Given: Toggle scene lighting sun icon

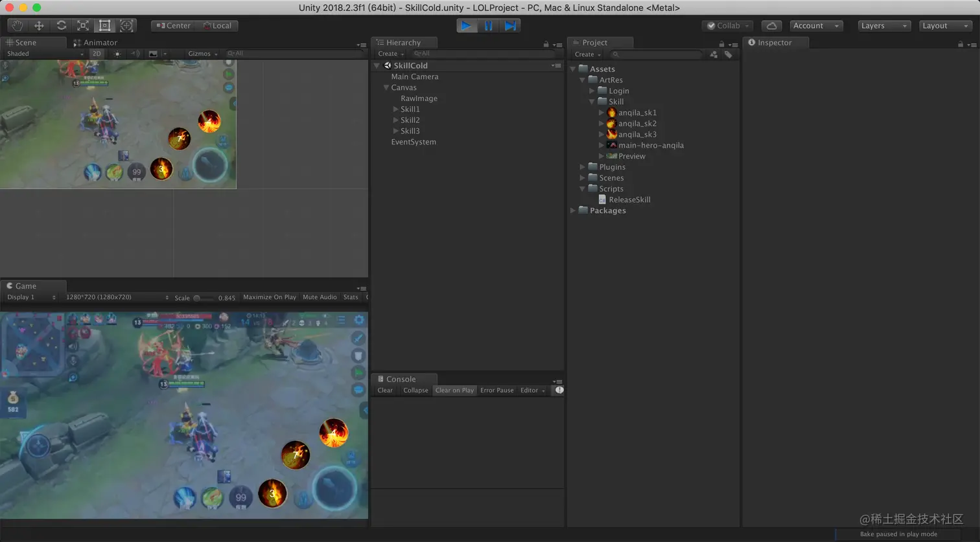Looking at the screenshot, I should point(117,54).
